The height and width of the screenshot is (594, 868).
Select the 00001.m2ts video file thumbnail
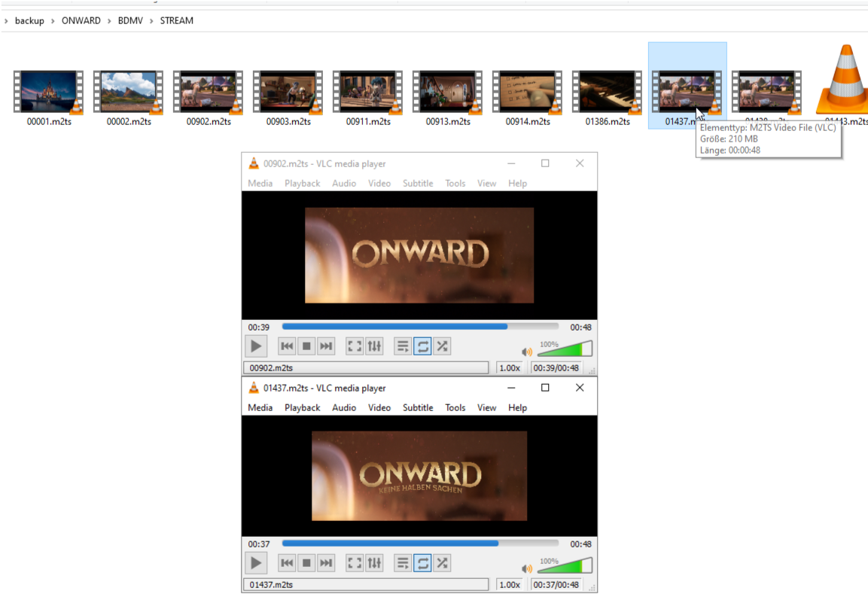click(49, 92)
